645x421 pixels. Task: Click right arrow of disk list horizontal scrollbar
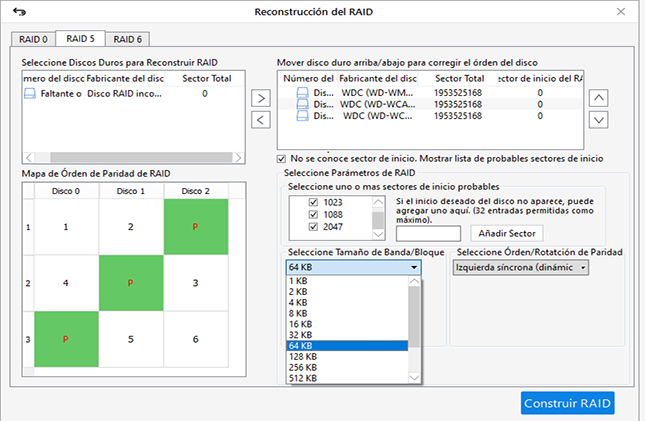tap(239, 158)
